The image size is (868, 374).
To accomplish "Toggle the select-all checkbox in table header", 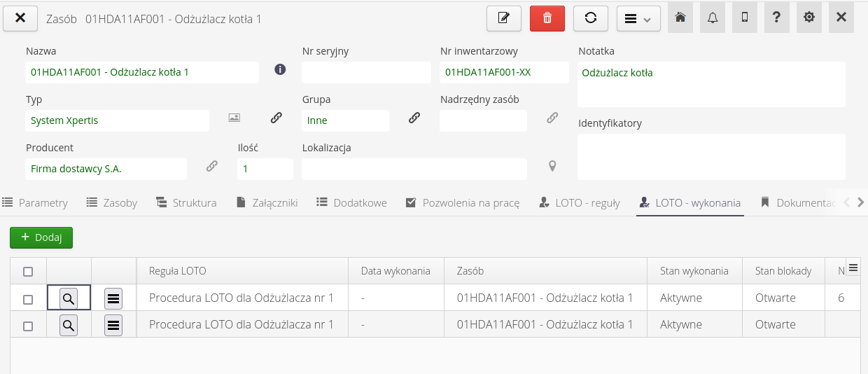I will tap(28, 272).
